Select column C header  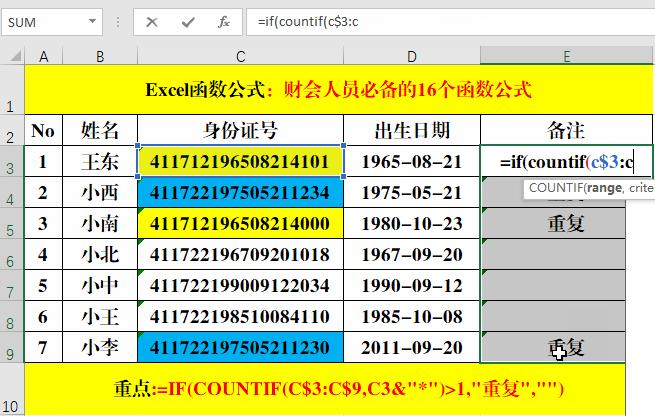[240, 56]
